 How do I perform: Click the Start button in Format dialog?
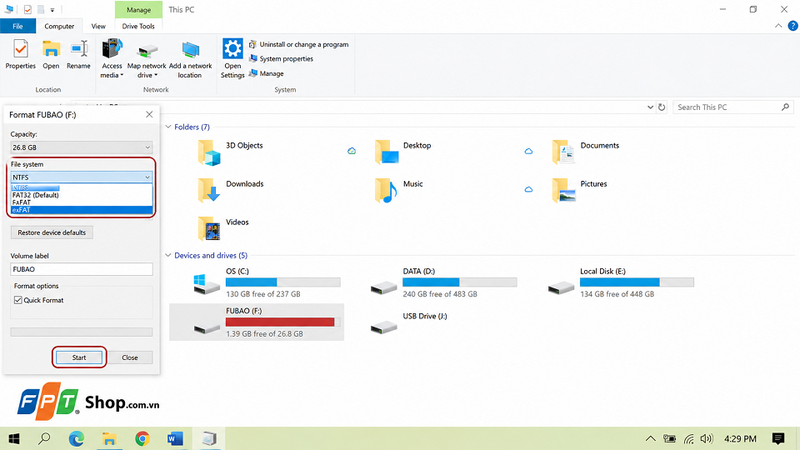(x=79, y=357)
